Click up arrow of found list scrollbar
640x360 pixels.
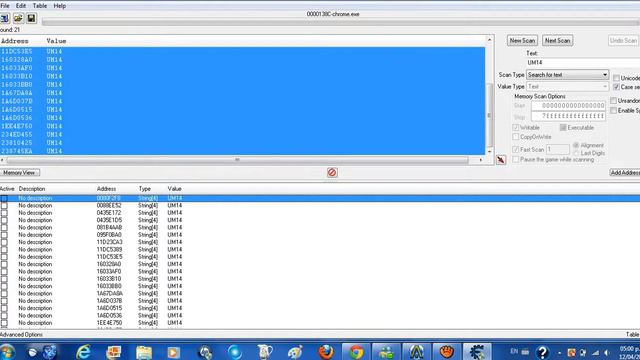coord(489,40)
